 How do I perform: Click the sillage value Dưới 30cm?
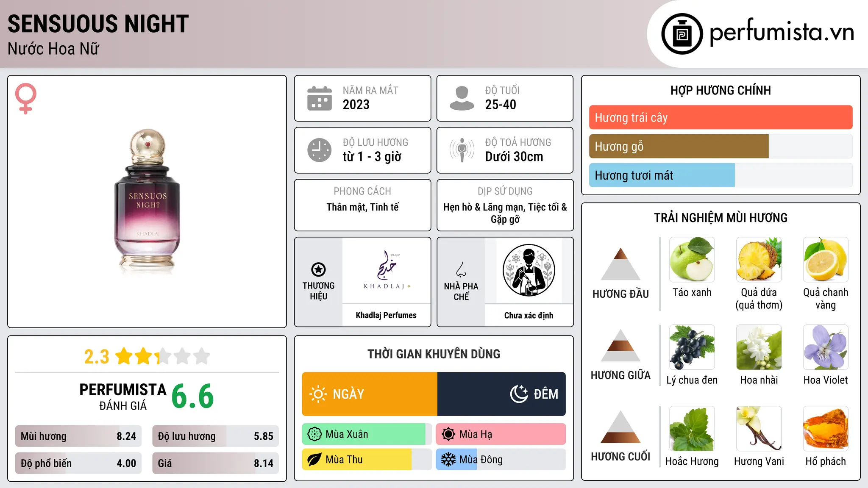point(514,157)
